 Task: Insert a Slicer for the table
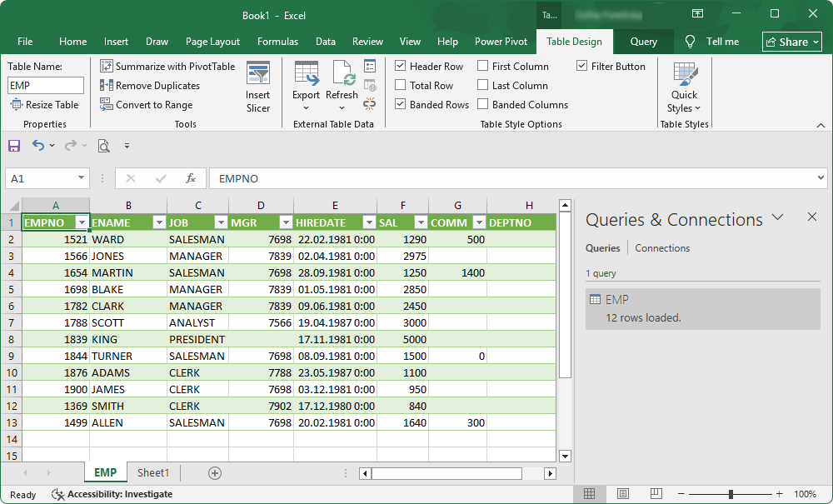[x=257, y=87]
